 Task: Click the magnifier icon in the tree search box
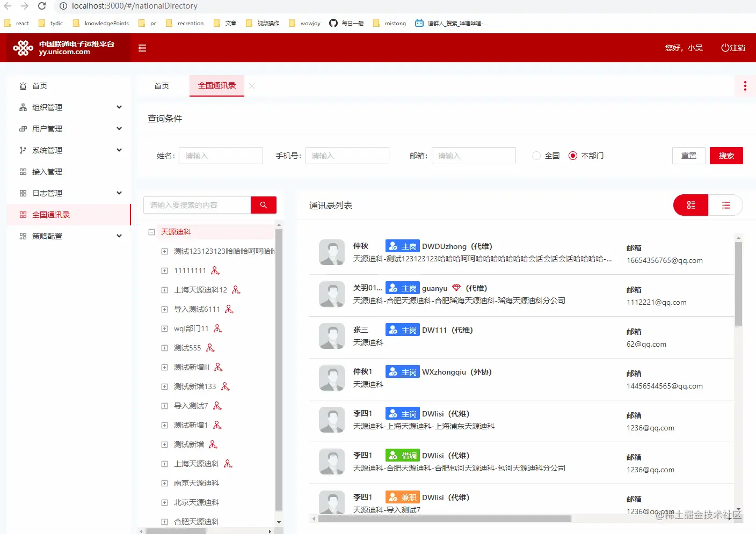click(x=263, y=204)
